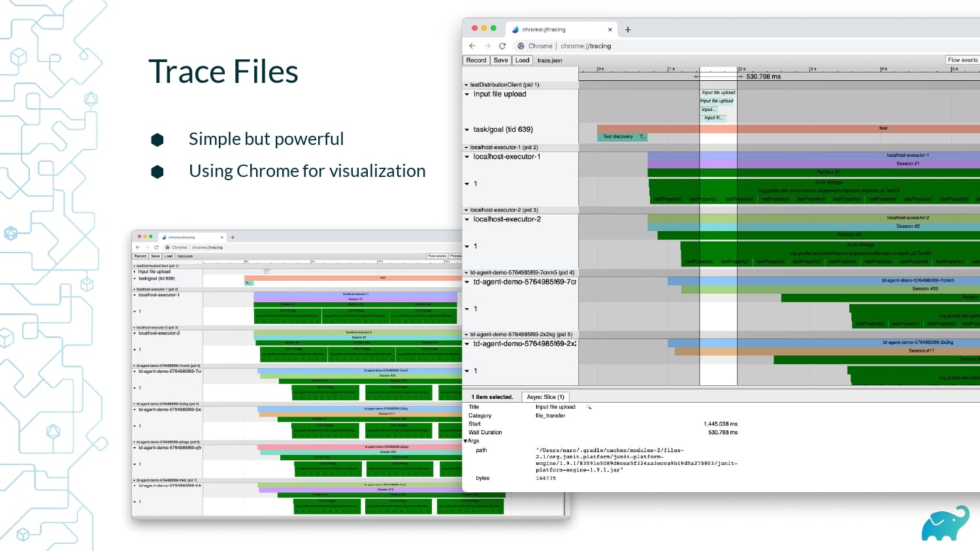Open a new tab with the plus icon
980x551 pixels.
[628, 29]
